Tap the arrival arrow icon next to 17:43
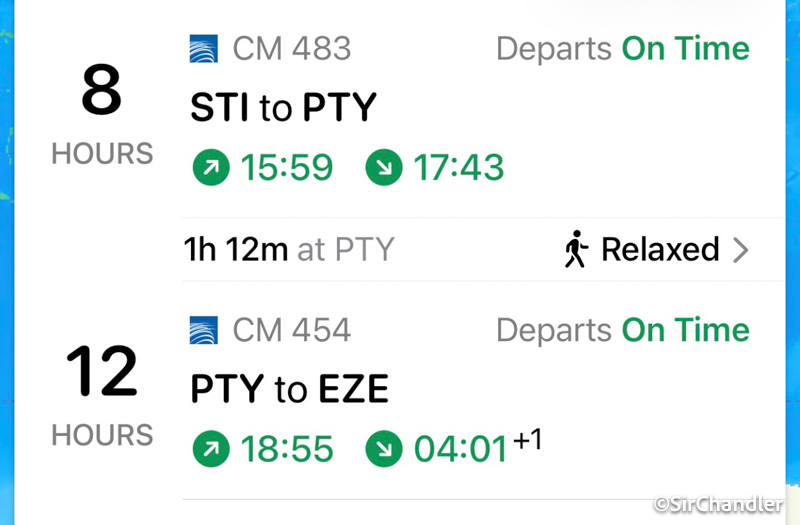The height and width of the screenshot is (525, 800). click(x=382, y=168)
